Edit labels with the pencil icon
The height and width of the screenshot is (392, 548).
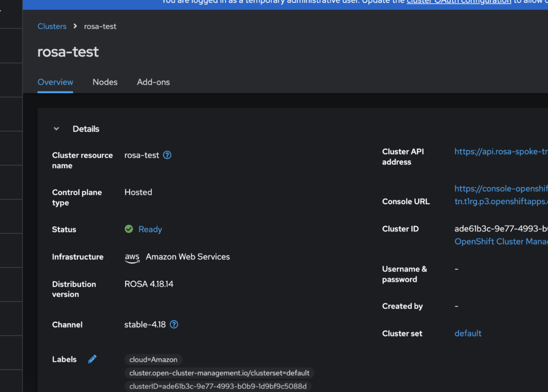(92, 359)
